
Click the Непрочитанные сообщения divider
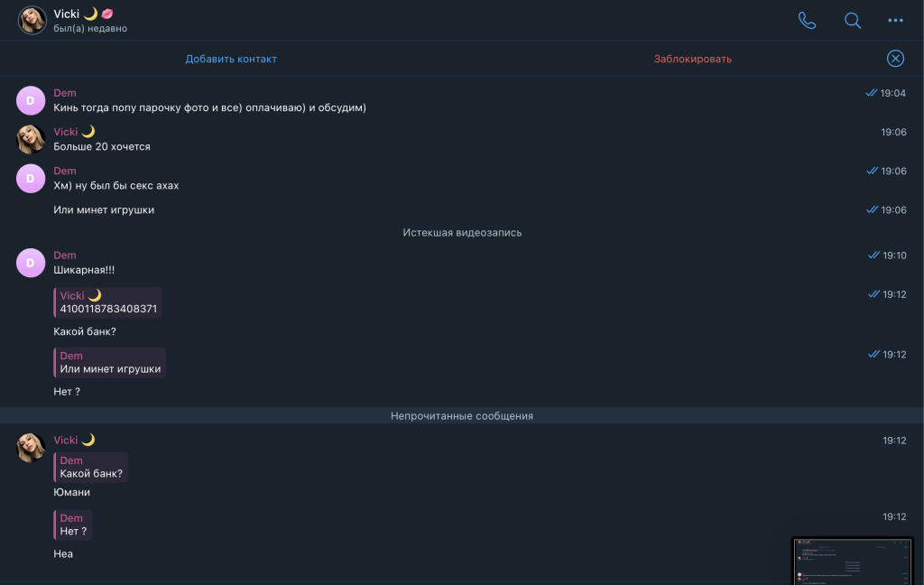pos(462,416)
